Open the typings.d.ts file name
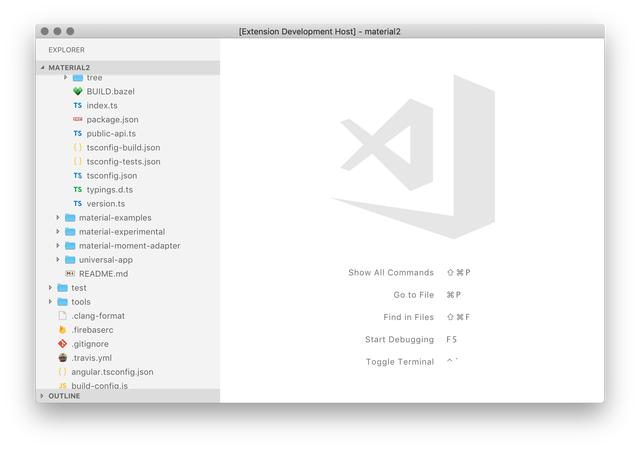This screenshot has height=450, width=640. coord(110,189)
